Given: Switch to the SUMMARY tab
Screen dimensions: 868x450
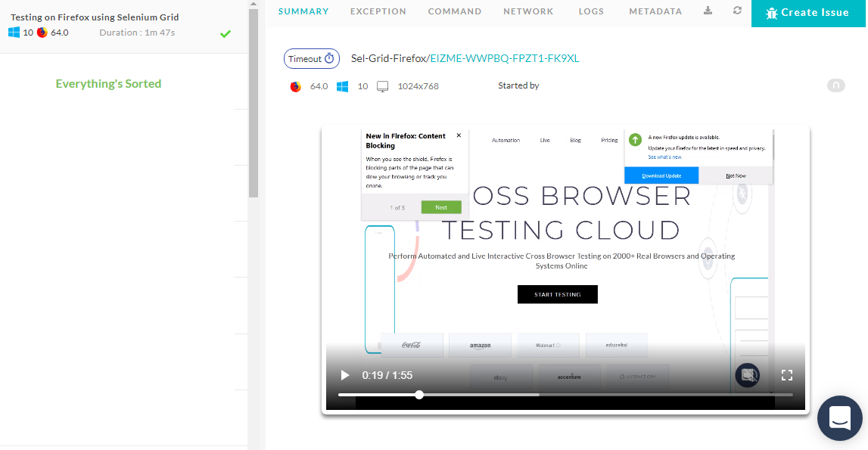Looking at the screenshot, I should coord(303,11).
